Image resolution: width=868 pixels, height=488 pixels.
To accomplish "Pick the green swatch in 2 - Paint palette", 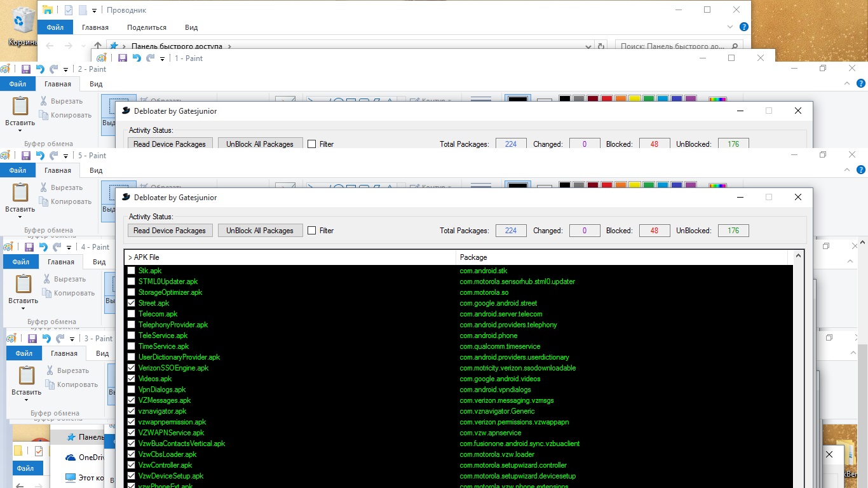I will pos(648,98).
